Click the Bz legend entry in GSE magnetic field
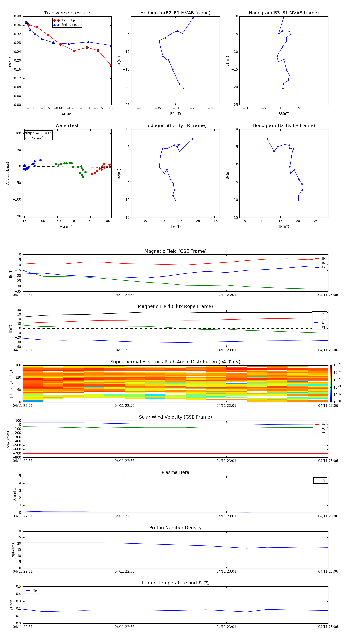The width and height of the screenshot is (351, 644). pos(320,268)
